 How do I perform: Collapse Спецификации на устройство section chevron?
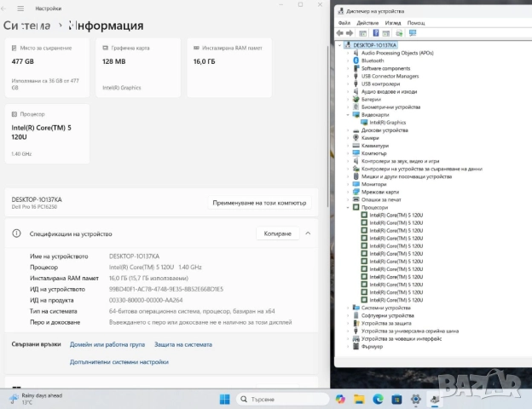(x=308, y=233)
